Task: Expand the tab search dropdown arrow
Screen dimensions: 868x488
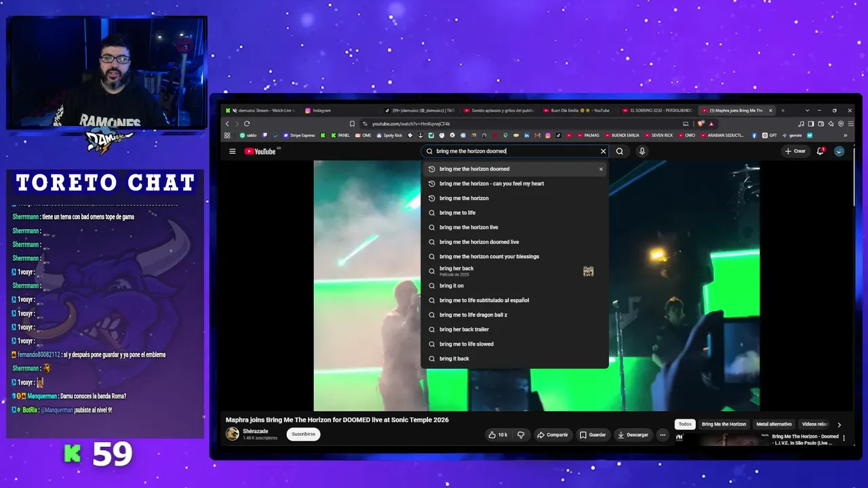Action: pos(807,110)
